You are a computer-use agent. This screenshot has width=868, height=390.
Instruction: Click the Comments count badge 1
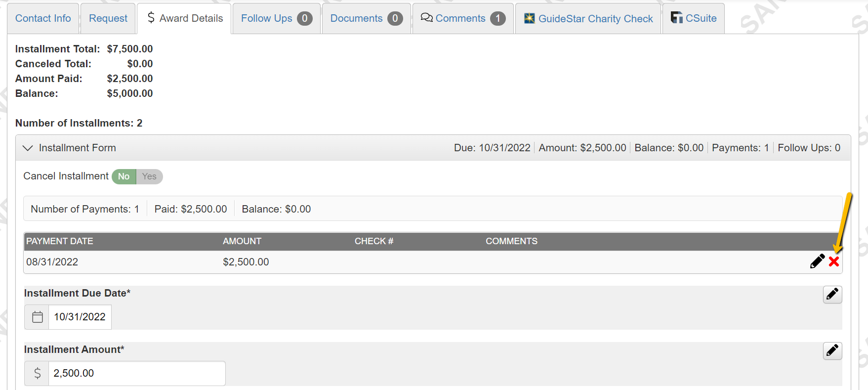pyautogui.click(x=498, y=18)
